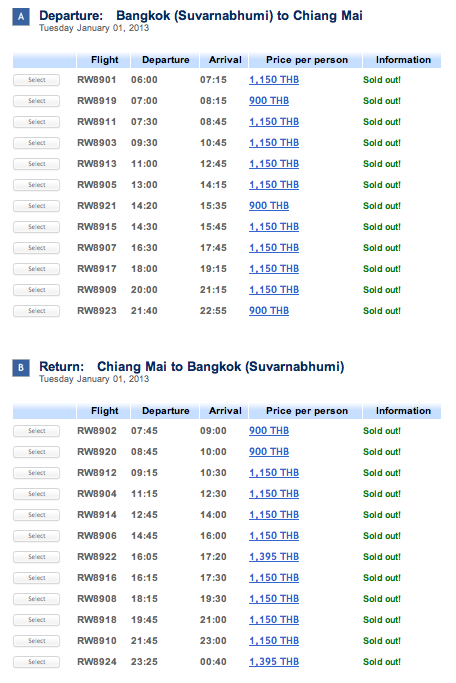
Task: Click the blue A departure section icon
Action: 21,17
